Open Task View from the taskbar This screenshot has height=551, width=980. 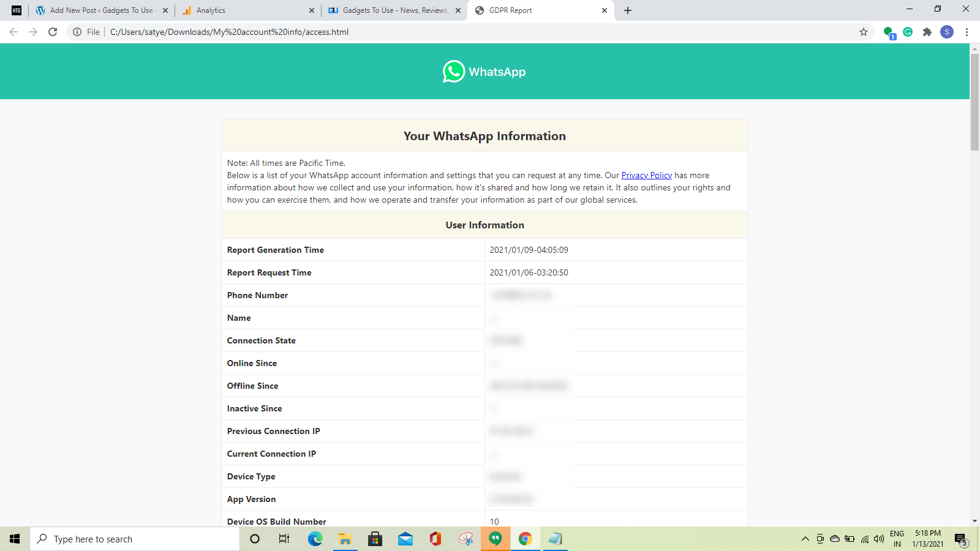(284, 539)
